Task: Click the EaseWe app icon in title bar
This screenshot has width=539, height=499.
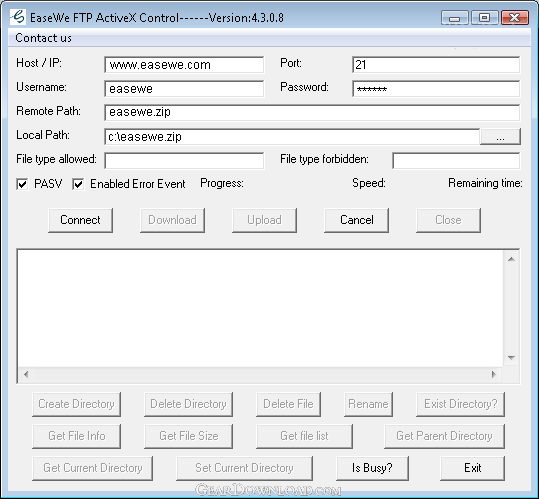Action: click(x=18, y=17)
